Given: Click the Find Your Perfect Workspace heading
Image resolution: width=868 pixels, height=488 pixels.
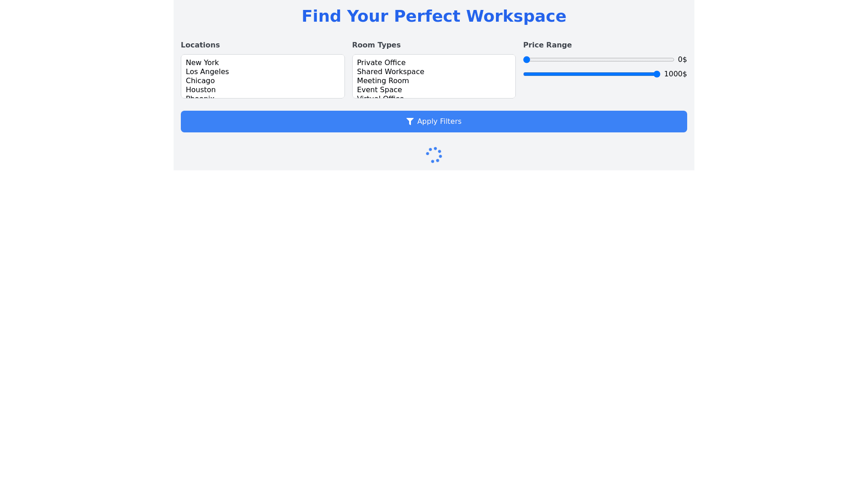Looking at the screenshot, I should 434,16.
